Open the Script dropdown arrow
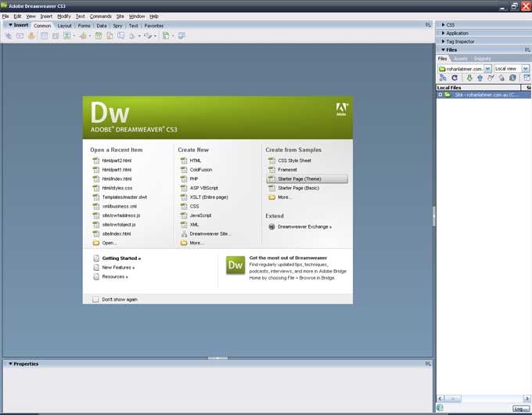532x415 pixels. point(155,36)
